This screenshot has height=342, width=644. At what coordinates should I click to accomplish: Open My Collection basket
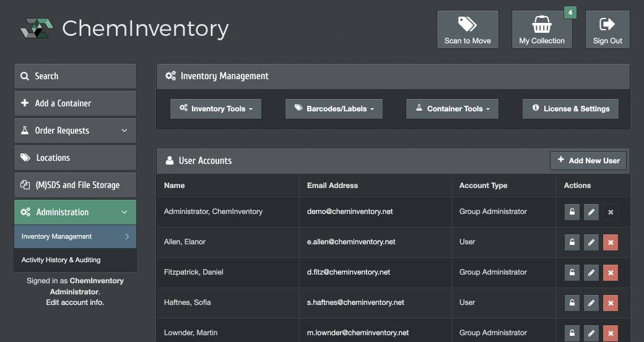coord(542,30)
